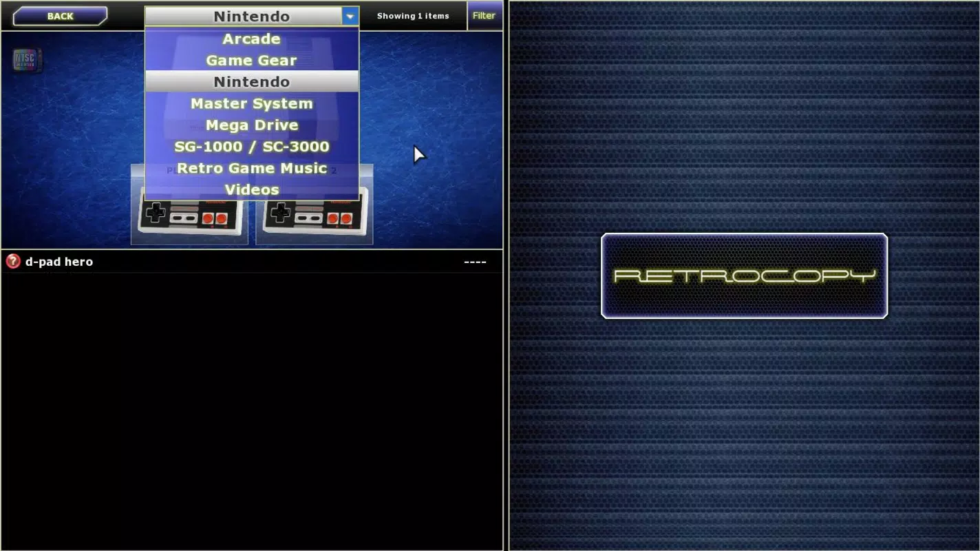Select the highlighted Nintendo list entry
The image size is (980, 551).
tap(252, 81)
